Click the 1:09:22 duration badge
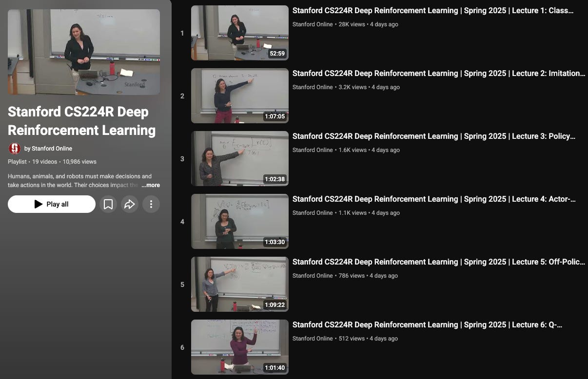The height and width of the screenshot is (379, 588). (x=275, y=305)
